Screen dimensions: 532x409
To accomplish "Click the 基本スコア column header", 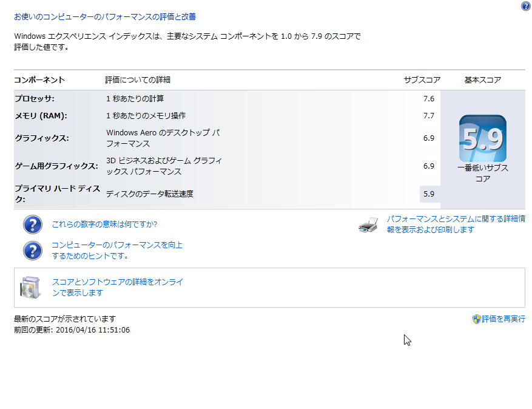I will pyautogui.click(x=483, y=80).
